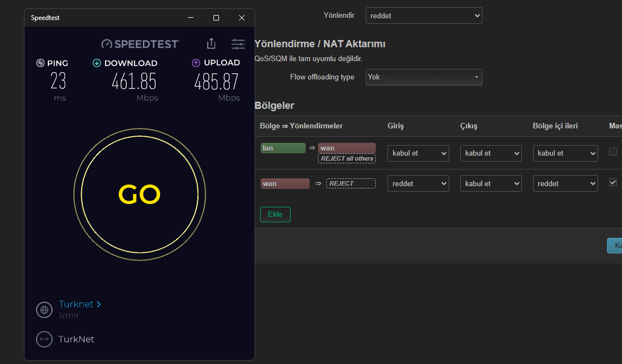Image resolution: width=622 pixels, height=364 pixels.
Task: Click the download value 461.85
Action: (x=134, y=82)
